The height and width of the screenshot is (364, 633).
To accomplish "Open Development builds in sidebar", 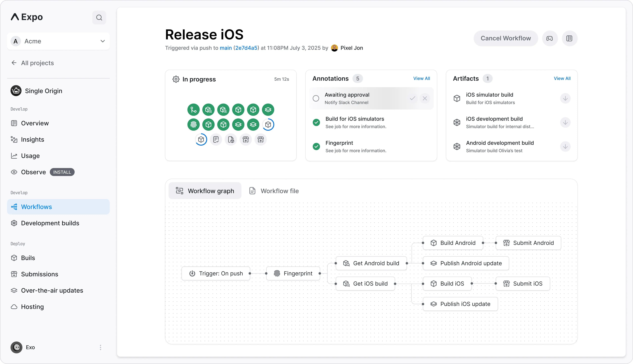I will click(50, 223).
